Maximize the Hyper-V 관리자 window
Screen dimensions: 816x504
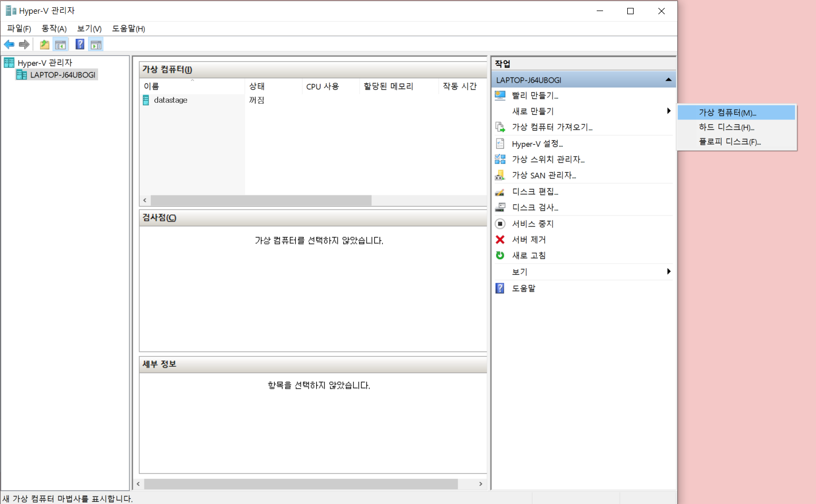(x=630, y=11)
